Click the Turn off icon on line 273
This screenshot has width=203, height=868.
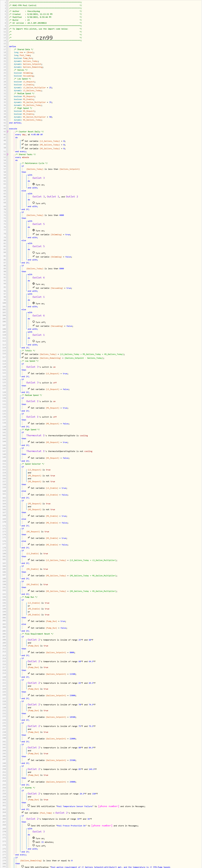34,845
